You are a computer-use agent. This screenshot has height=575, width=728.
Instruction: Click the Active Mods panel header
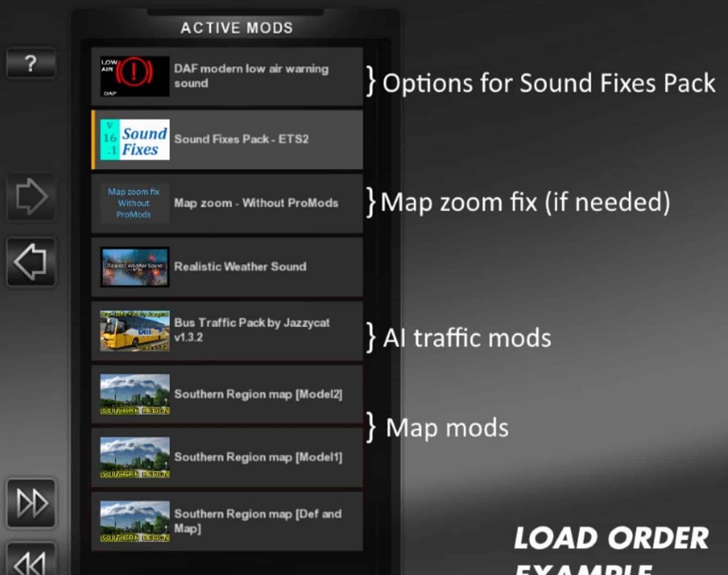[236, 28]
